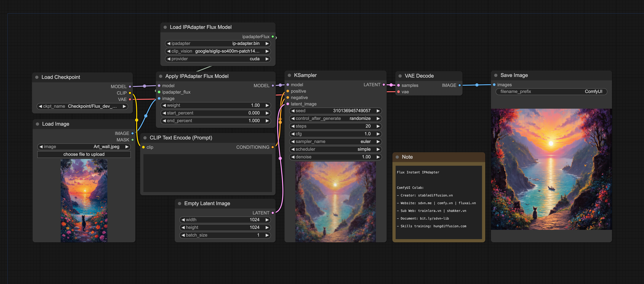Click the CONDITIONING output socket
This screenshot has height=284, width=644.
pos(273,147)
